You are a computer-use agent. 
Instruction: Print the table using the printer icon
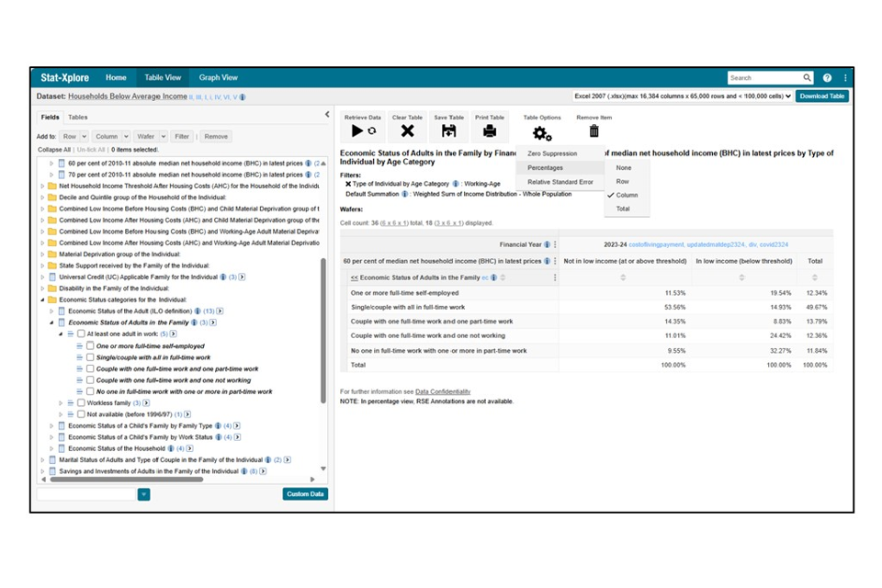click(490, 131)
